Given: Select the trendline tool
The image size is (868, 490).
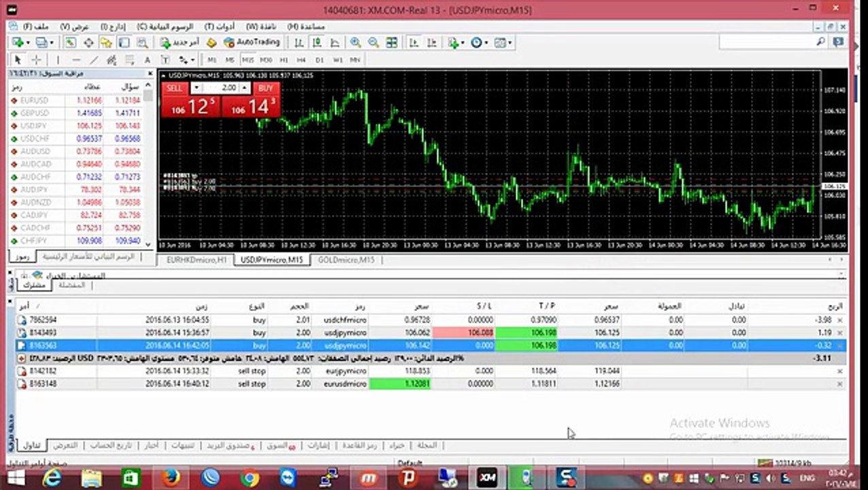Looking at the screenshot, I should coord(94,60).
